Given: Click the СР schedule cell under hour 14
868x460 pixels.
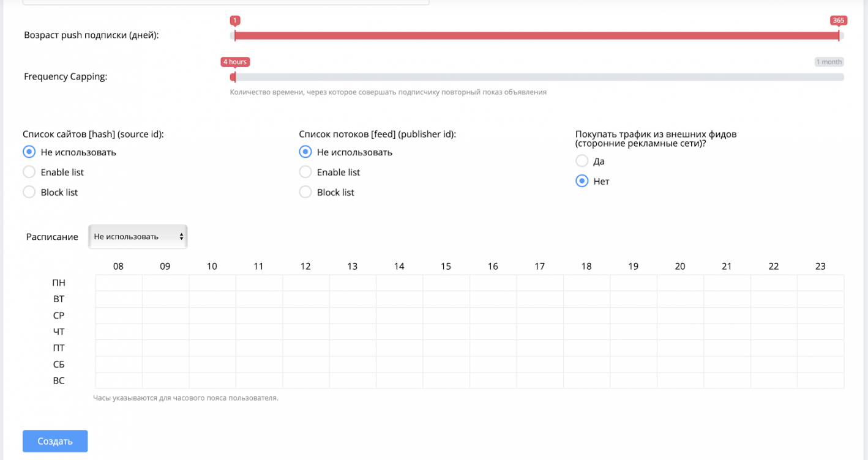Looking at the screenshot, I should pyautogui.click(x=399, y=316).
